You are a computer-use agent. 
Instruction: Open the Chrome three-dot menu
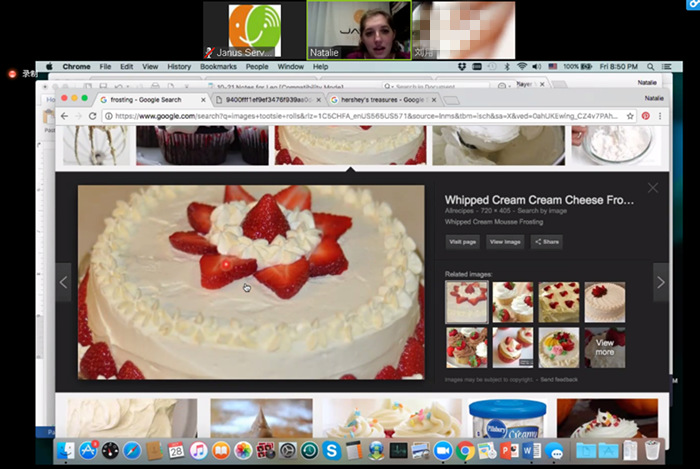660,116
